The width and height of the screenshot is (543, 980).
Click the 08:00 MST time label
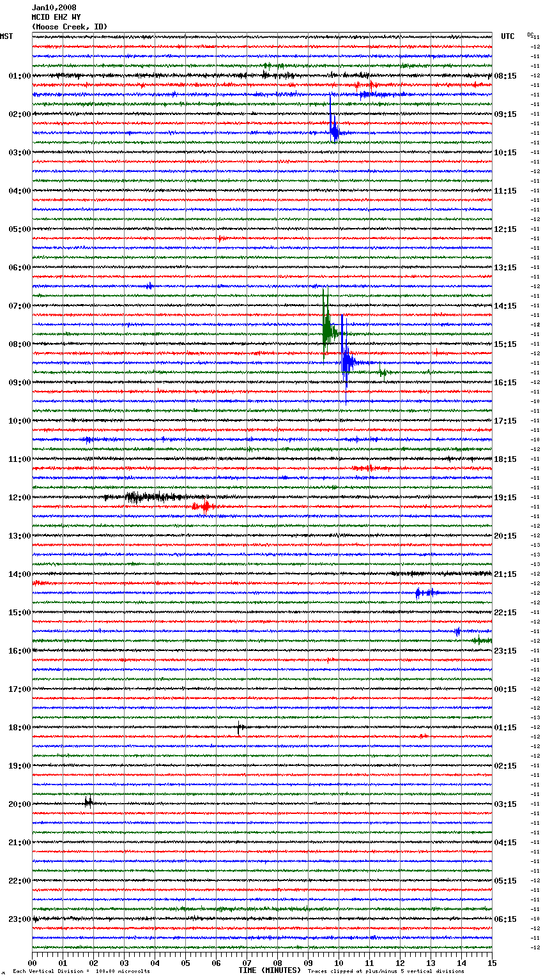point(19,344)
